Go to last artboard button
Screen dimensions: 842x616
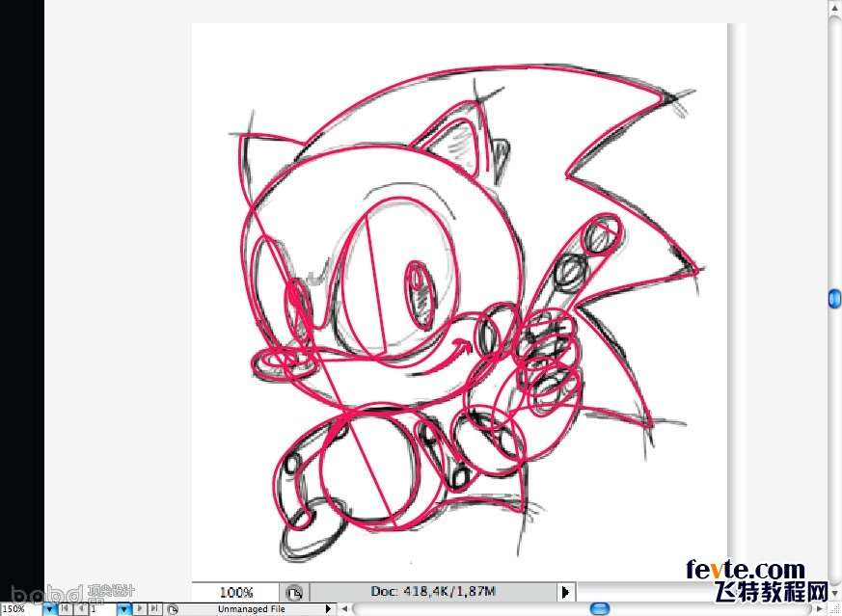click(x=154, y=608)
